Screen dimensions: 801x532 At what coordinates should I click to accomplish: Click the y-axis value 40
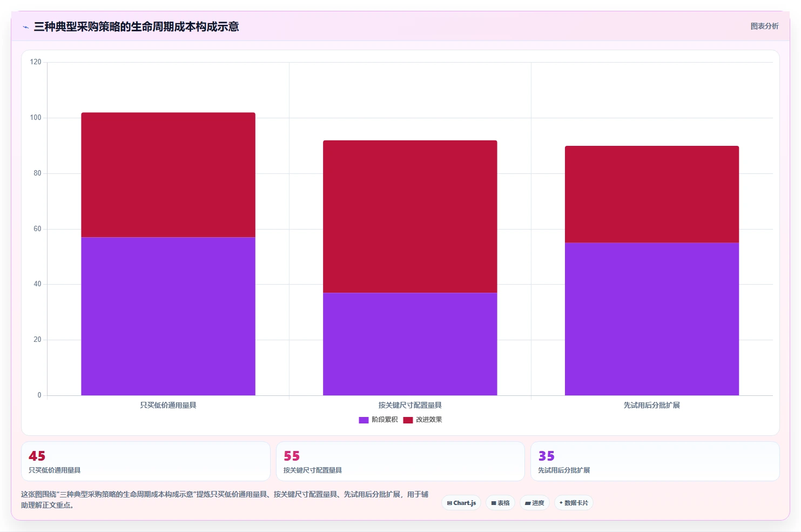pos(37,284)
